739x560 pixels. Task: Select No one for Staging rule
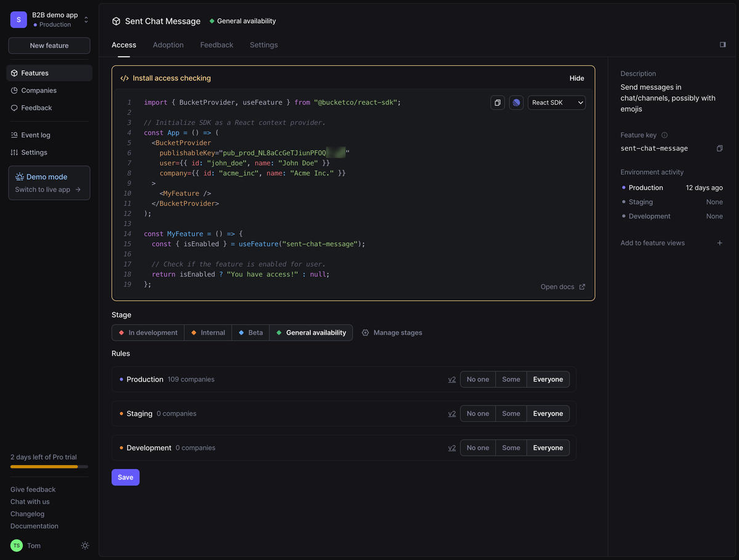[478, 414]
